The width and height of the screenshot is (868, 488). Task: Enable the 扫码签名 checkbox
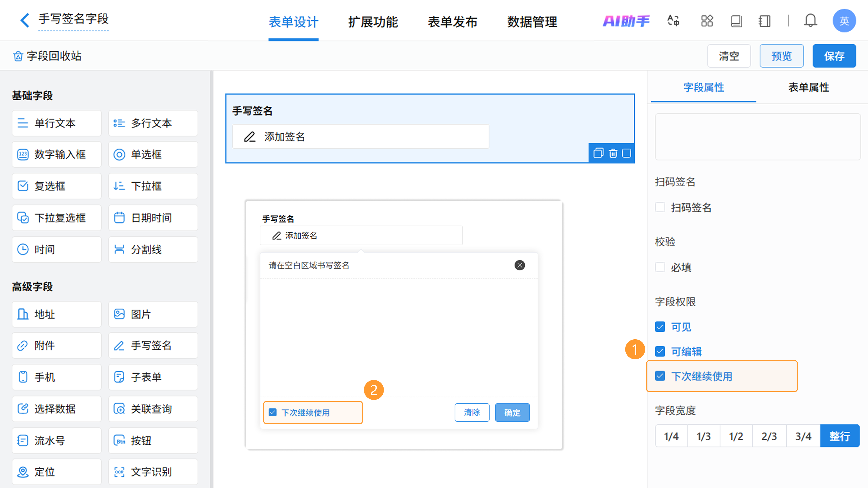660,207
